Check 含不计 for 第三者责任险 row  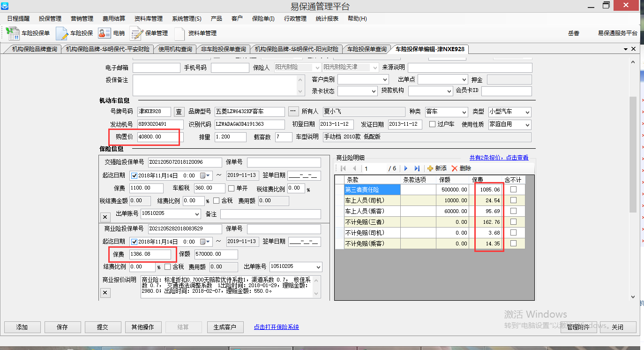[514, 189]
